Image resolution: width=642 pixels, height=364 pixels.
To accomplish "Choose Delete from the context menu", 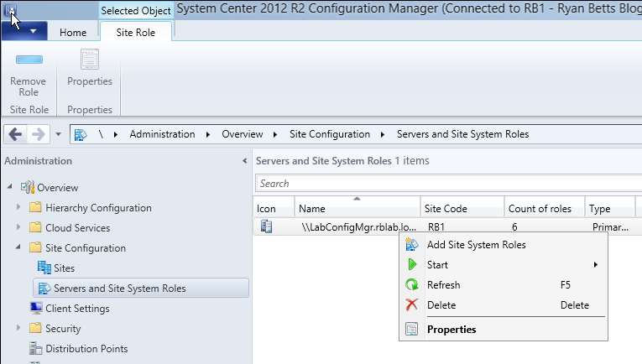I will pyautogui.click(x=504, y=304).
